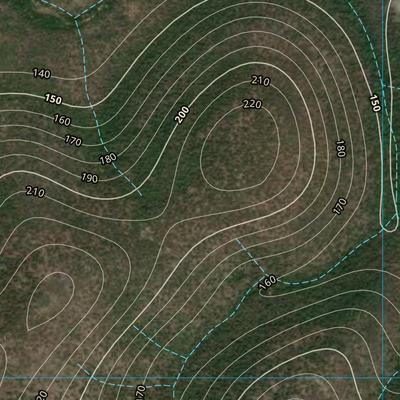The width and height of the screenshot is (400, 400).
Task: Click the 140 contour elevation label
Action: [42, 74]
